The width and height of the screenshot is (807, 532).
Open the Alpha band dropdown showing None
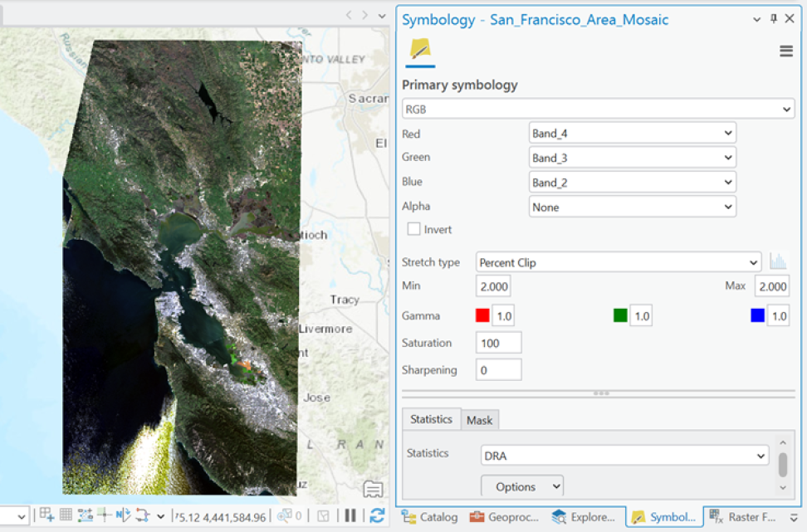click(632, 207)
